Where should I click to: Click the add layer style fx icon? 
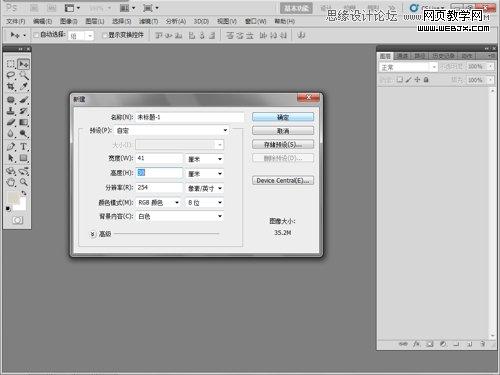tap(416, 344)
